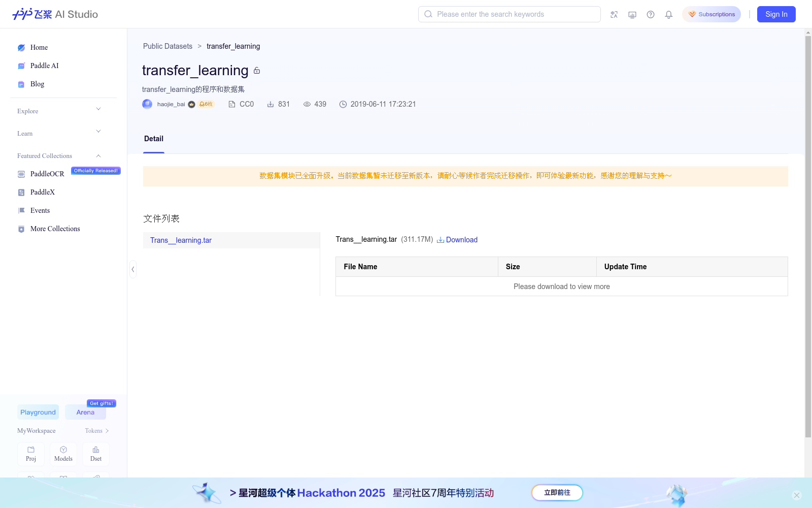
Task: Click the orange upgrade notice banner text
Action: [465, 176]
